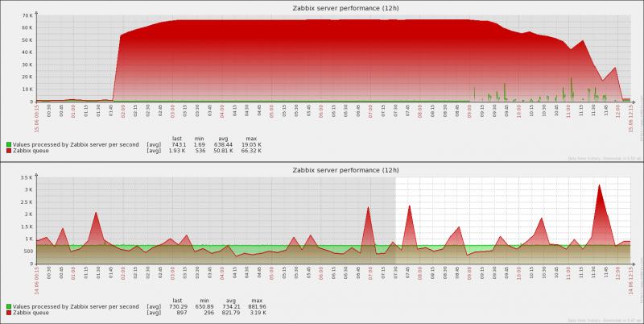
Task: Select red Zabbix queue swatch in upper graph
Action: 9,151
